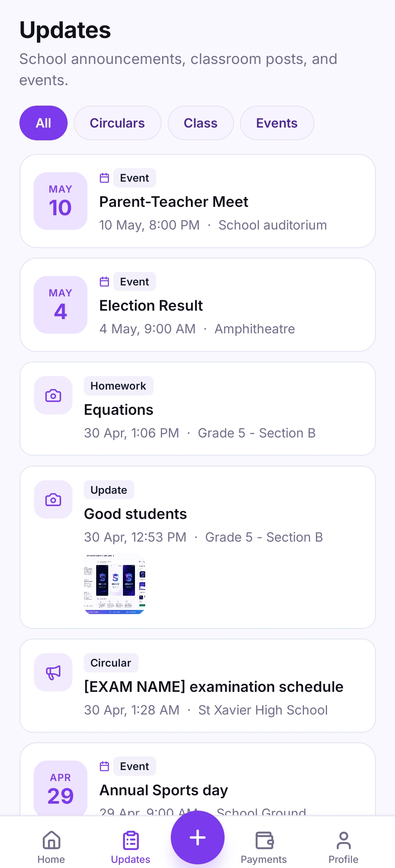Select the All filter chip
Image resolution: width=395 pixels, height=868 pixels.
pos(44,123)
